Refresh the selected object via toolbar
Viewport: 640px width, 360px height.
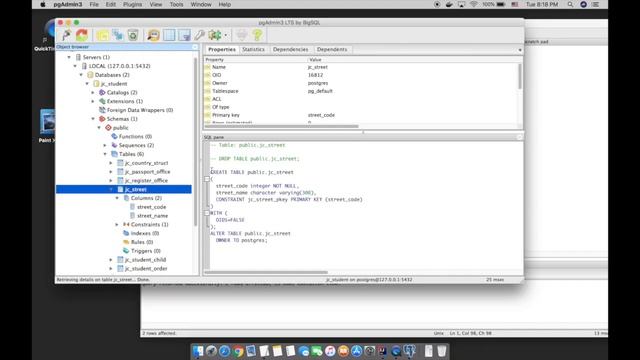[82, 35]
